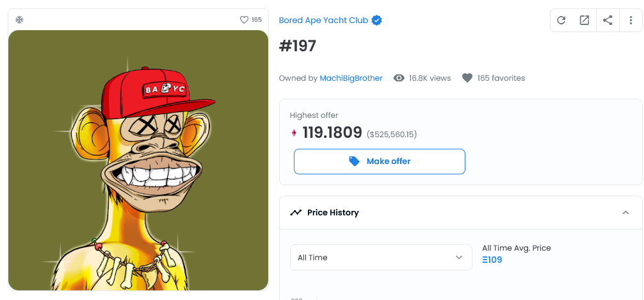
Task: Click the filled heart favorites icon
Action: pos(467,78)
